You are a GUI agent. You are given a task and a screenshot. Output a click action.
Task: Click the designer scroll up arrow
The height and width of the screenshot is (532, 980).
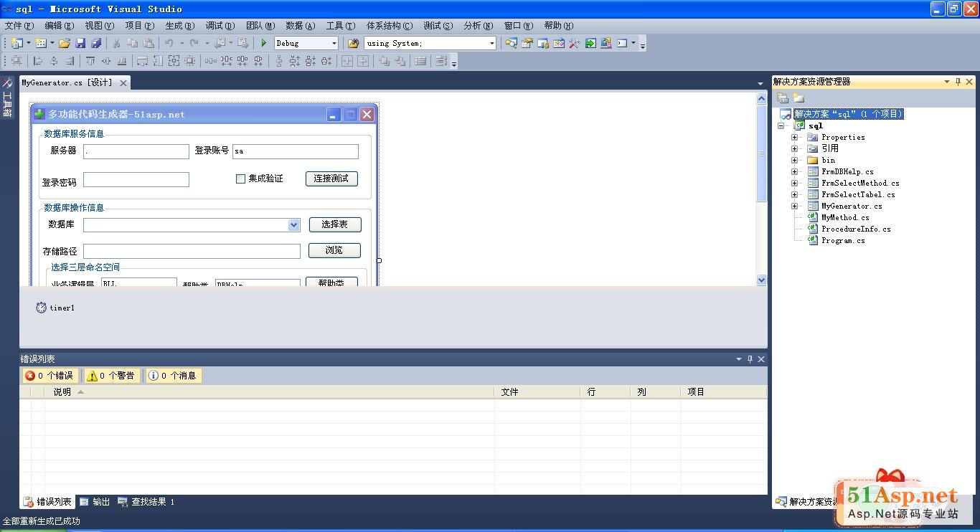pyautogui.click(x=762, y=100)
